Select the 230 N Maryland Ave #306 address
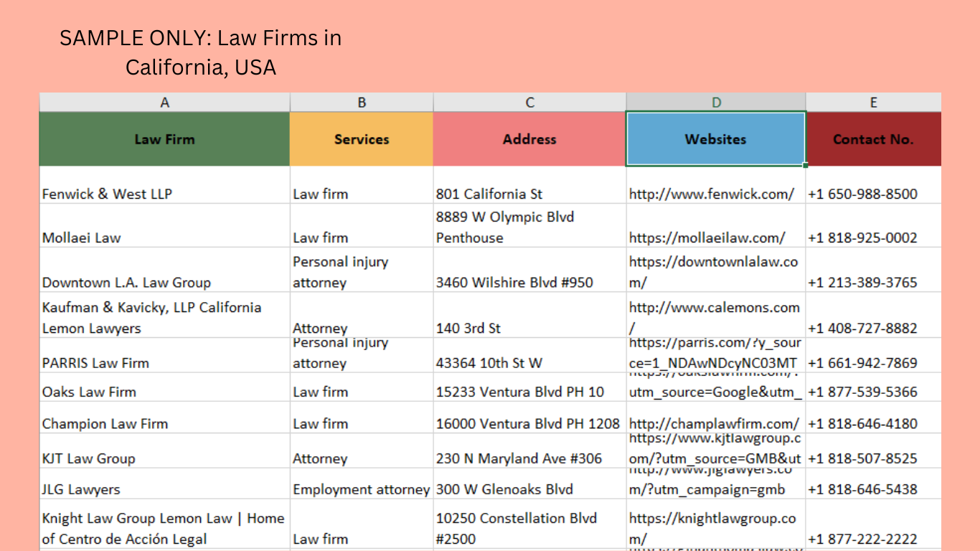The width and height of the screenshot is (980, 551). [x=529, y=451]
